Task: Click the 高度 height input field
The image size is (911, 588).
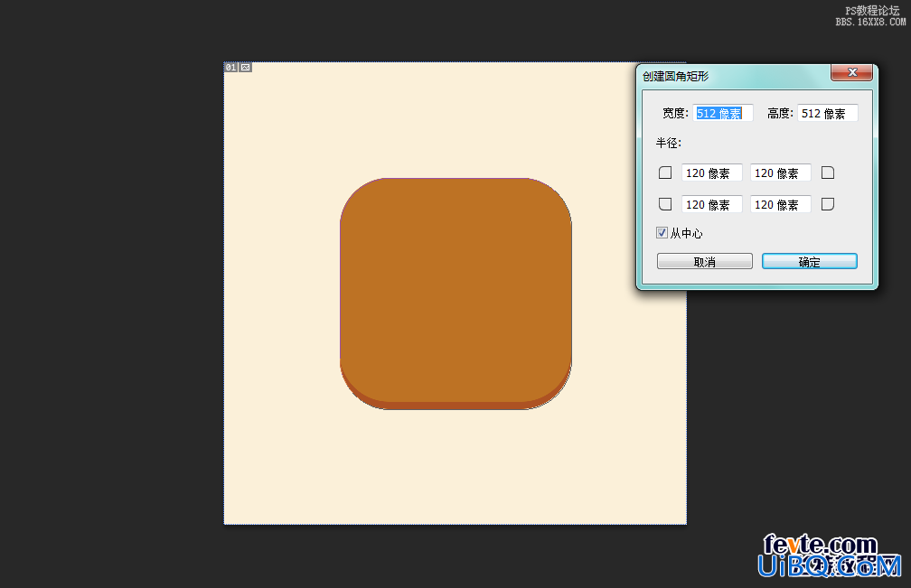Action: pyautogui.click(x=827, y=113)
